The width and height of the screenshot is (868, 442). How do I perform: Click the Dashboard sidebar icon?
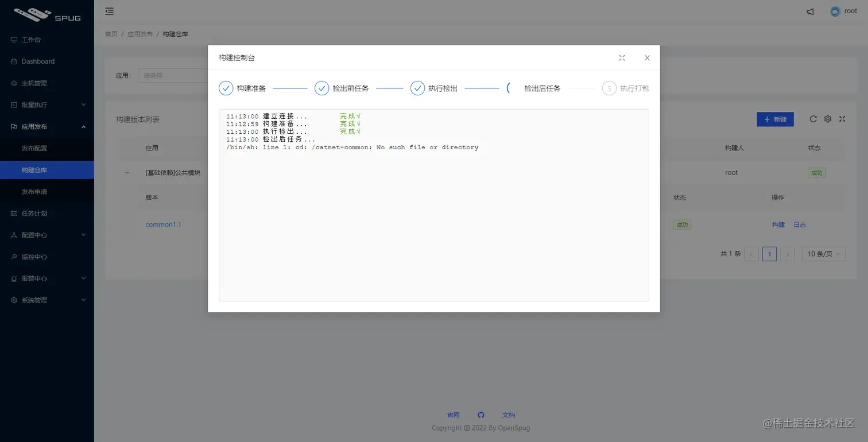point(14,61)
